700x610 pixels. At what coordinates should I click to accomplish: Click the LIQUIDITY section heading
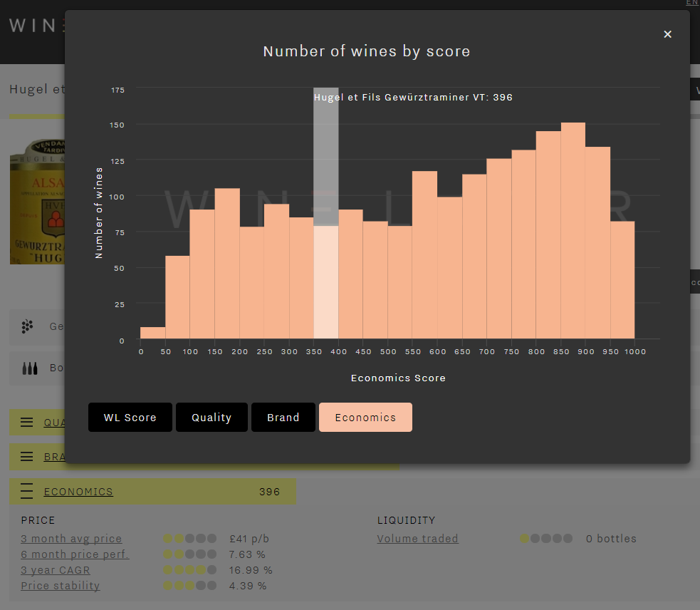(x=406, y=520)
